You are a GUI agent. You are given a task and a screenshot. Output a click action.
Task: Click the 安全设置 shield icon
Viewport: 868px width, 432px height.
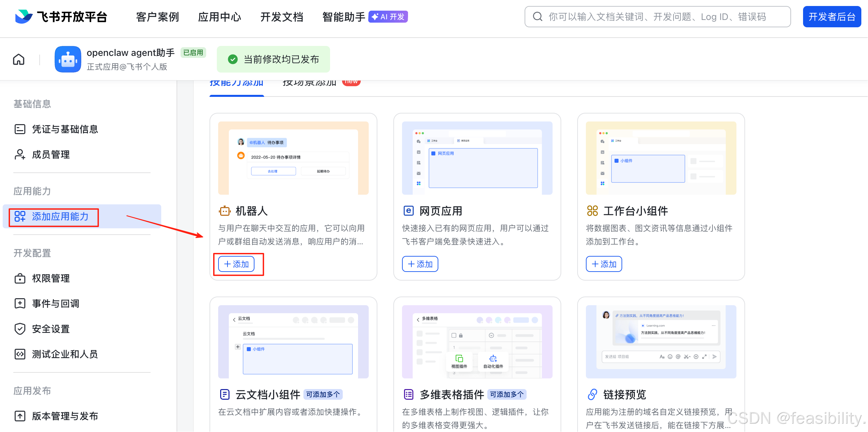(20, 328)
